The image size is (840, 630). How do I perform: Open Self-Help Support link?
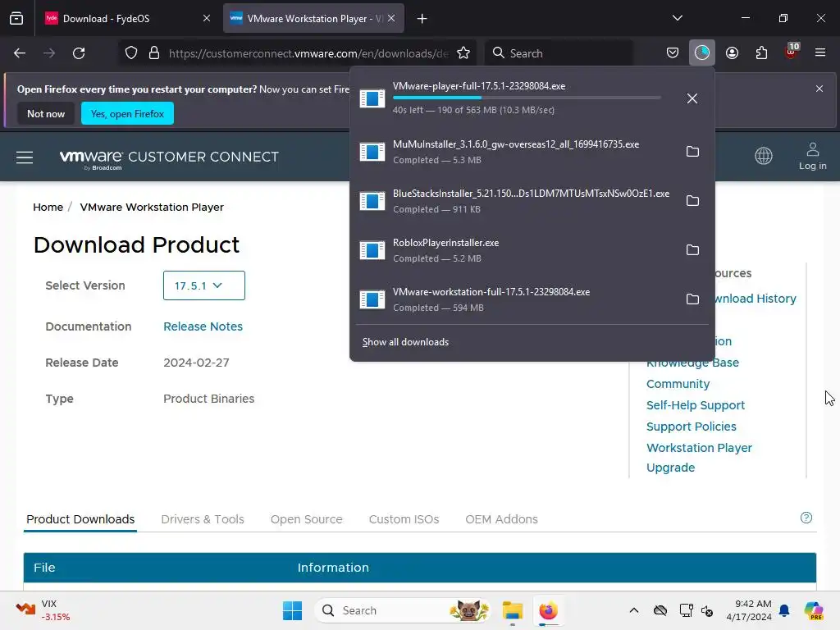pos(696,405)
